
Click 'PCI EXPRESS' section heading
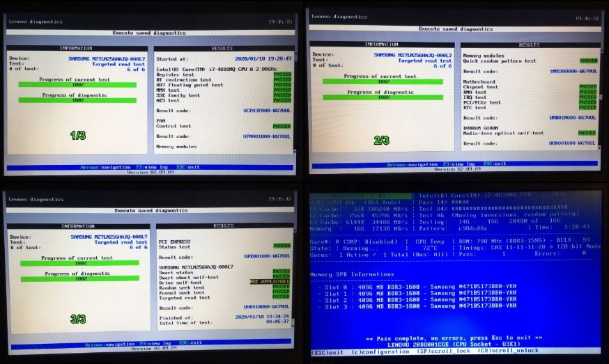coord(174,242)
